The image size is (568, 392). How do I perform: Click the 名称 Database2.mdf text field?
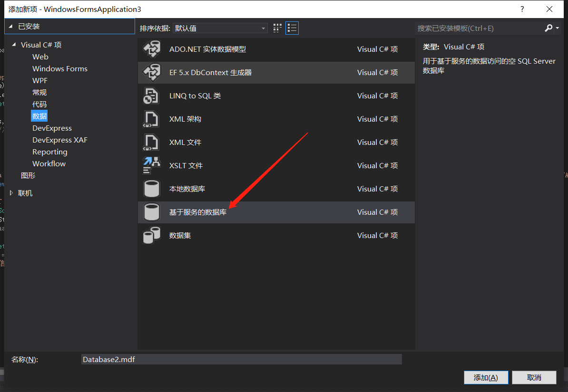241,360
